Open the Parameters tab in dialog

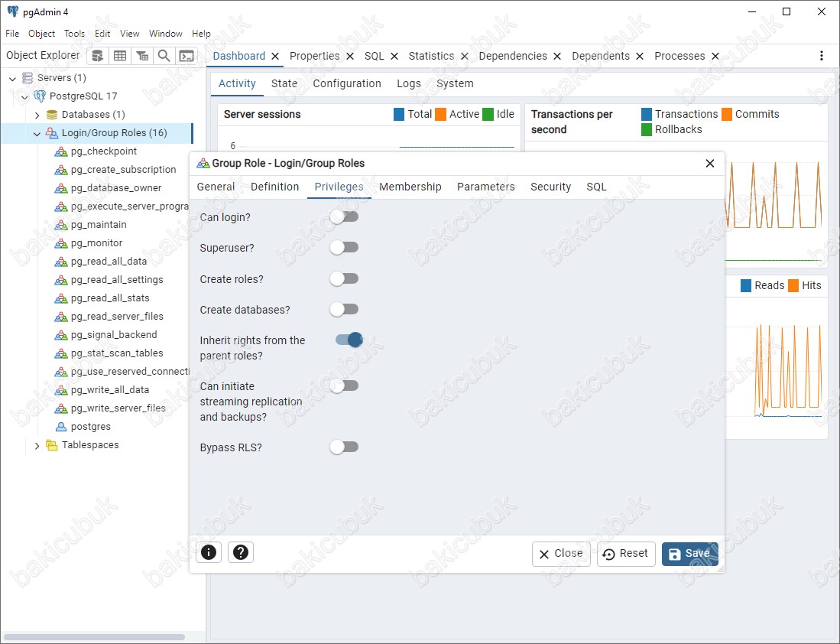[486, 187]
